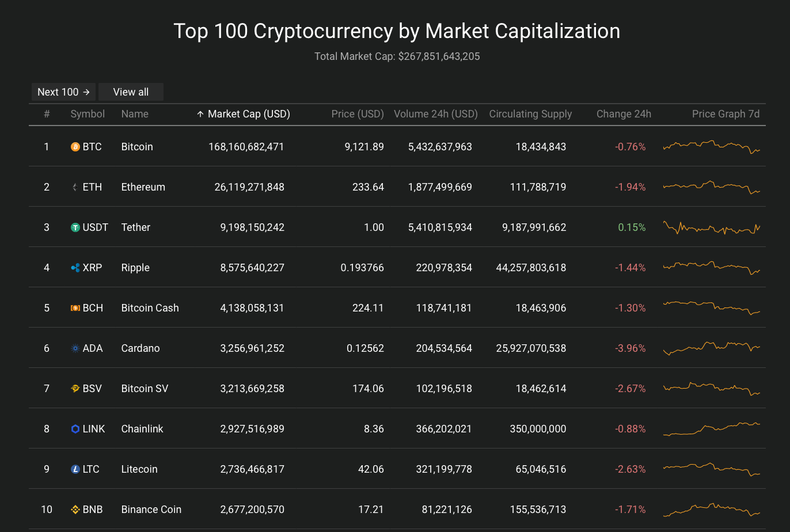Open the Tether 7d price graph
Viewport: 790px width, 532px height.
[x=712, y=227]
